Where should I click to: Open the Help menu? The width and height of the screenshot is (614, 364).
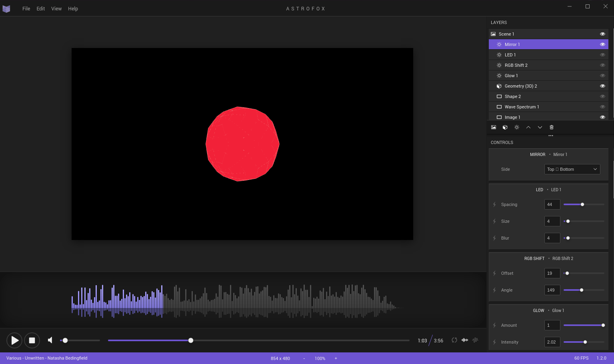[x=73, y=8]
